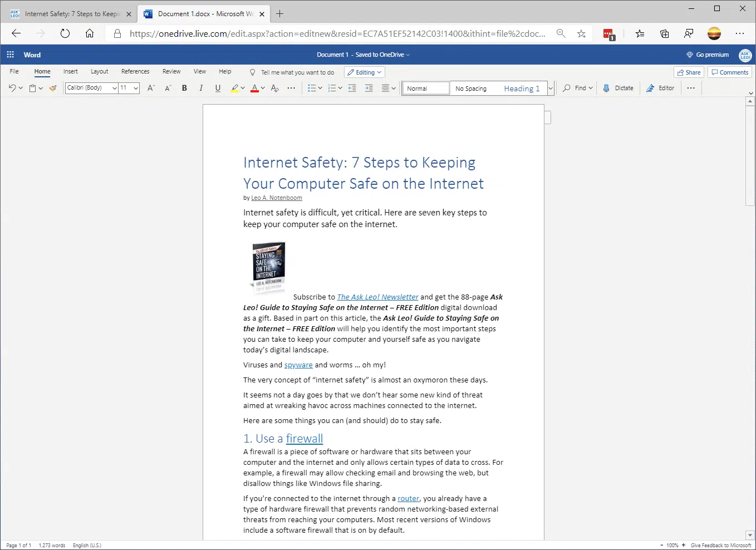756x550 pixels.
Task: Open the font color dropdown arrow
Action: pyautogui.click(x=263, y=88)
